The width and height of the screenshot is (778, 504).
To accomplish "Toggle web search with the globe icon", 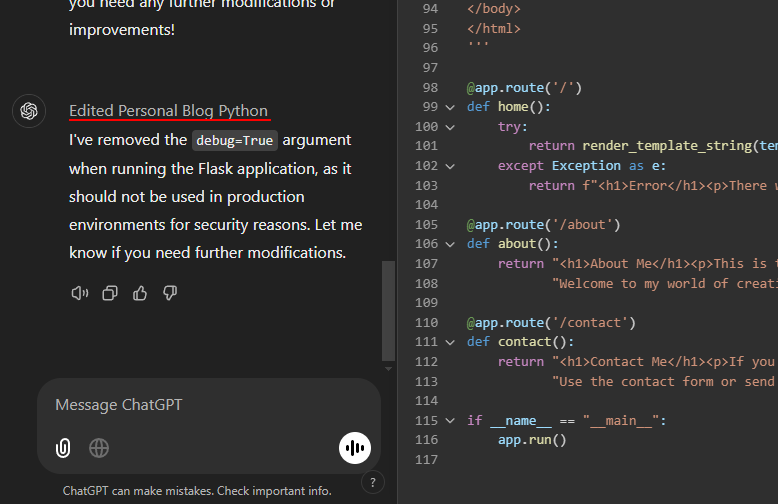I will pyautogui.click(x=99, y=447).
